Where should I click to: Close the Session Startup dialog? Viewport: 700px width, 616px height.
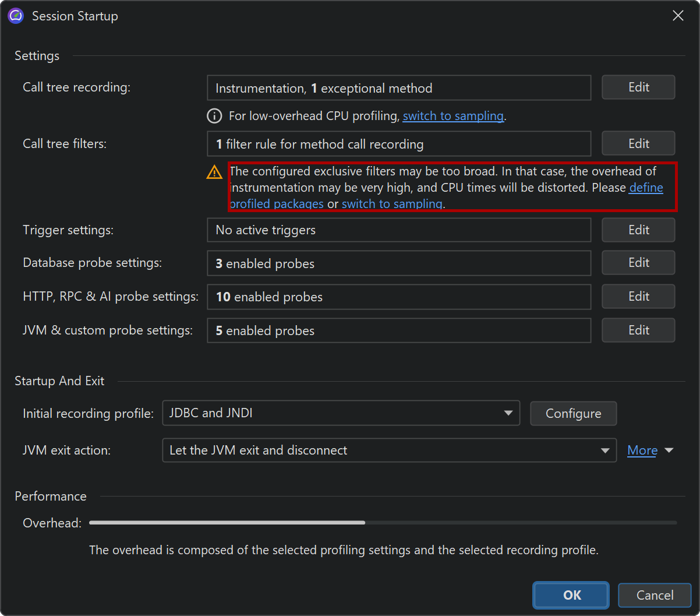coord(678,16)
